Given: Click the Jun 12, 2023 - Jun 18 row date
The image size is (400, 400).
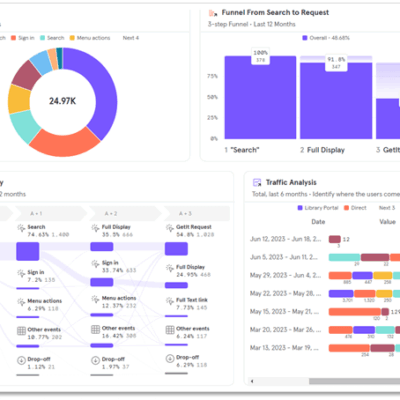Looking at the screenshot, I should [x=286, y=239].
